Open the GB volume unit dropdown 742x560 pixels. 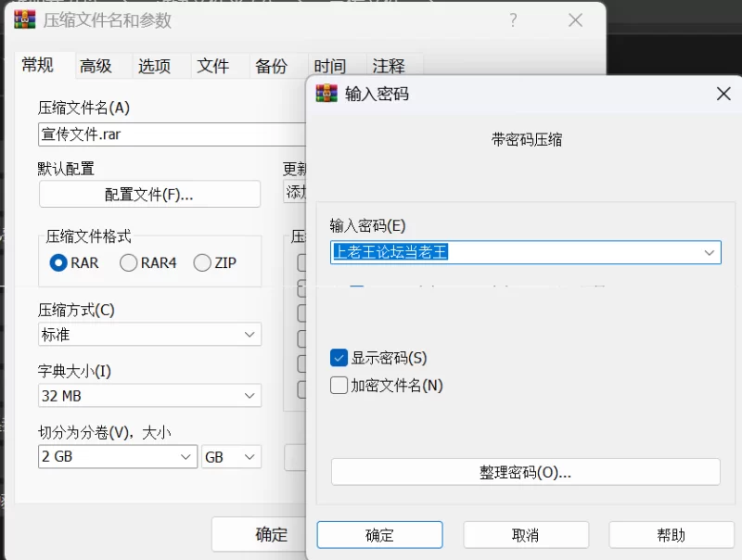231,457
